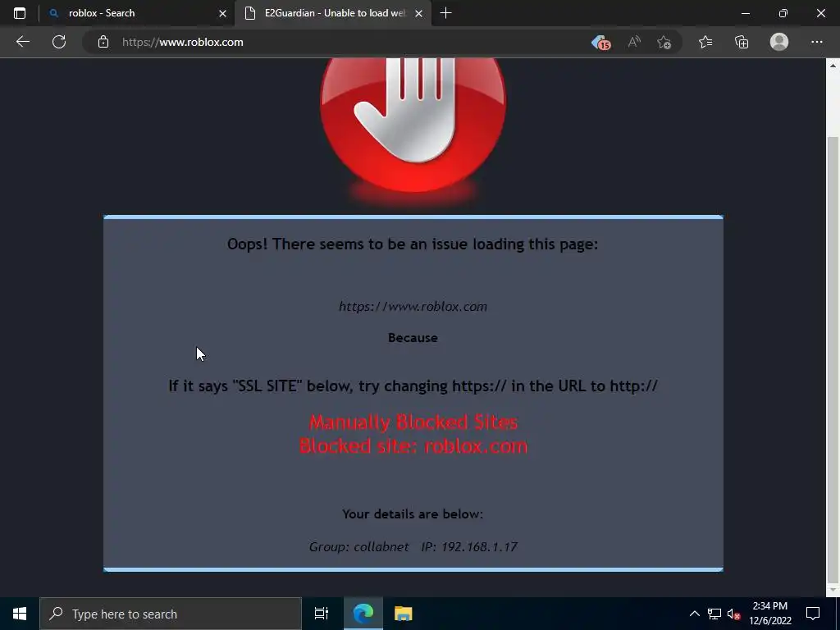Click the page vertical scrollbar
This screenshot has height=630, width=840.
coord(833,359)
